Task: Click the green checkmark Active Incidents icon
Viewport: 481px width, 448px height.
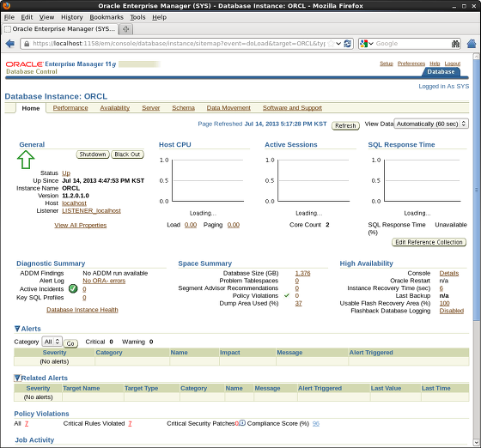Action: [73, 288]
